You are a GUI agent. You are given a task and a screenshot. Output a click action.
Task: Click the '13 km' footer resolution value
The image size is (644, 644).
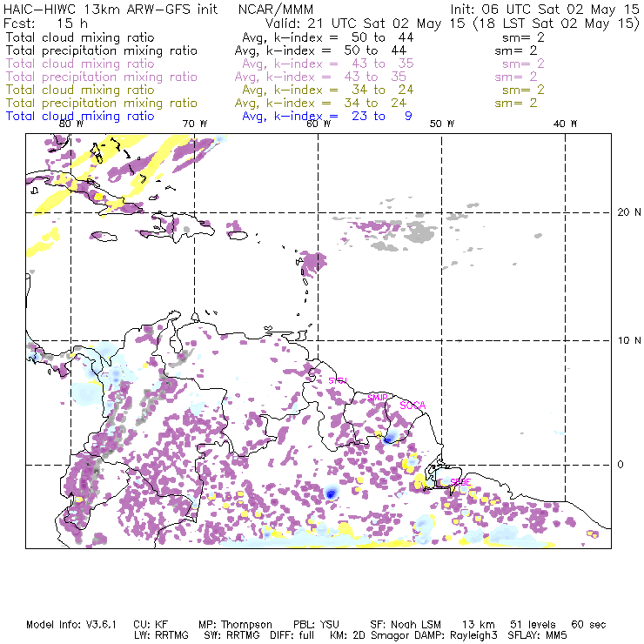click(479, 625)
